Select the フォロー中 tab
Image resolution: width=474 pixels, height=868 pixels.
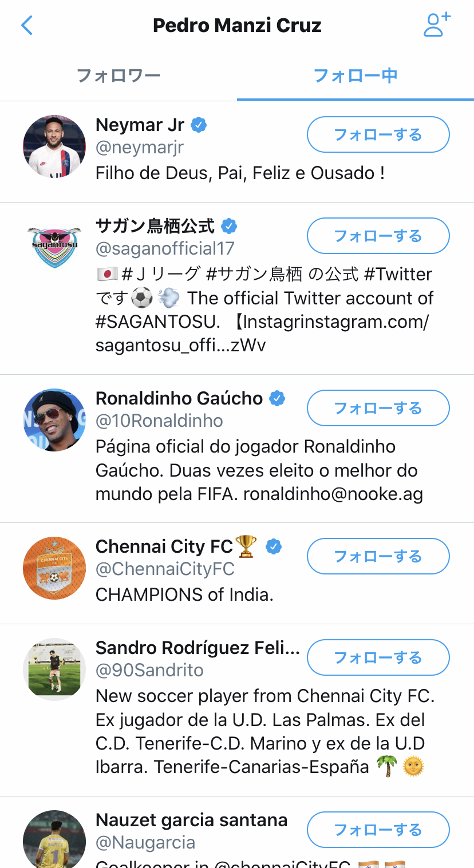point(355,76)
